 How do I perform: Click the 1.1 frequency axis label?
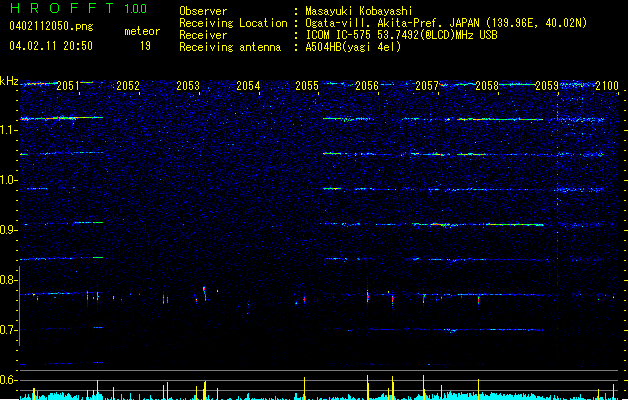(9, 130)
